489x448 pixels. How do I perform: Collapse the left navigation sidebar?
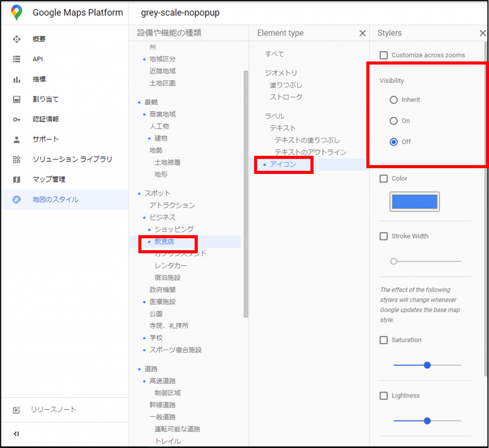17,434
